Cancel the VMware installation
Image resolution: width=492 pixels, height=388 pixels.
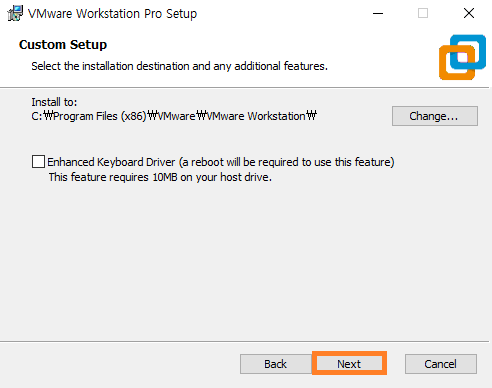pos(441,364)
